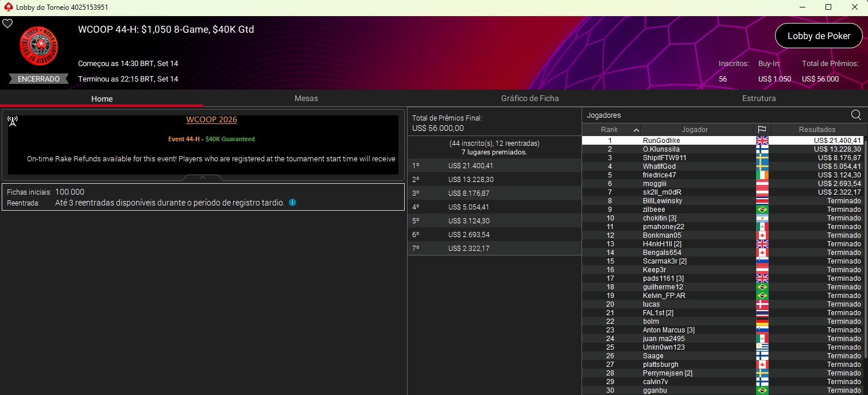Click the flag beside Unkn0wn123
This screenshot has width=868, height=395.
(x=762, y=347)
